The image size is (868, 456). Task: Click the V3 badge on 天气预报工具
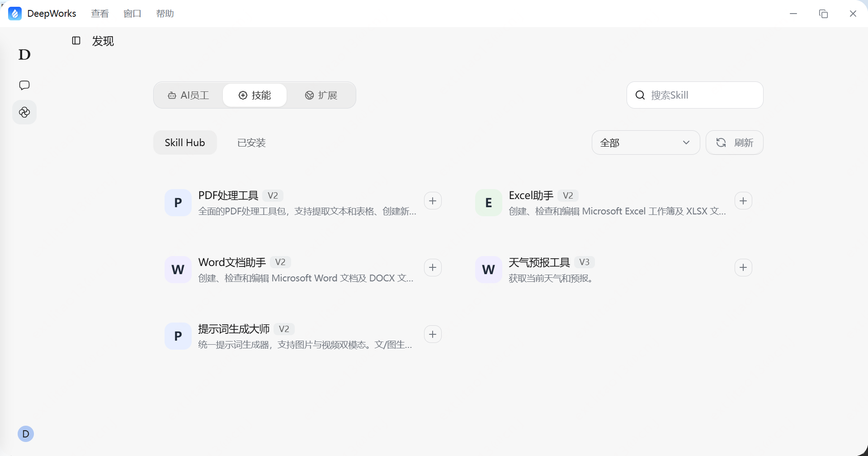(585, 262)
